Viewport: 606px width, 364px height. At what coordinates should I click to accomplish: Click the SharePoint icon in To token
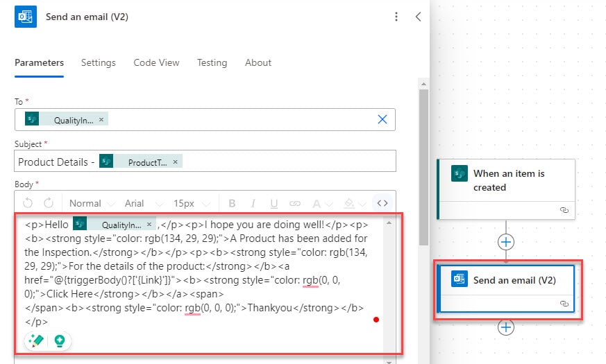click(32, 119)
